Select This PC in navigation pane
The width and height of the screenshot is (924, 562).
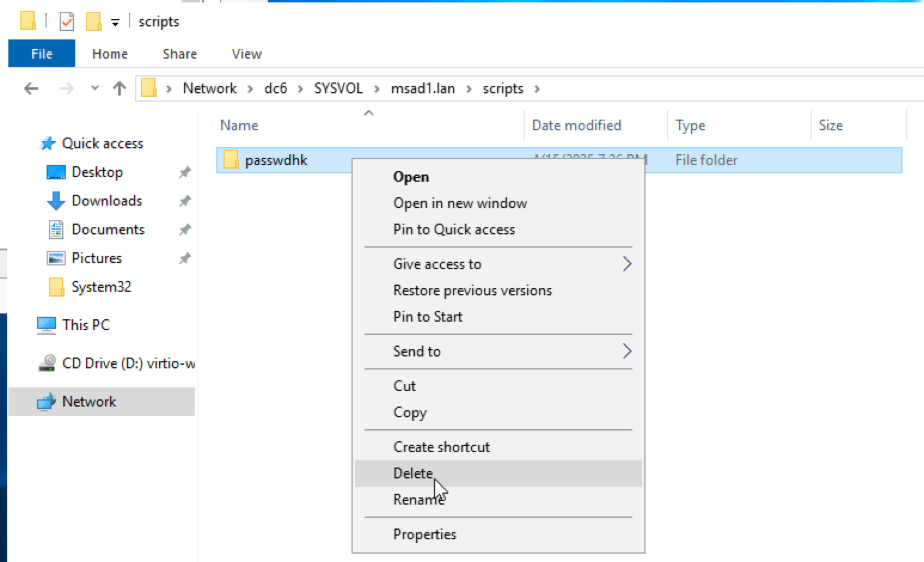tap(86, 325)
